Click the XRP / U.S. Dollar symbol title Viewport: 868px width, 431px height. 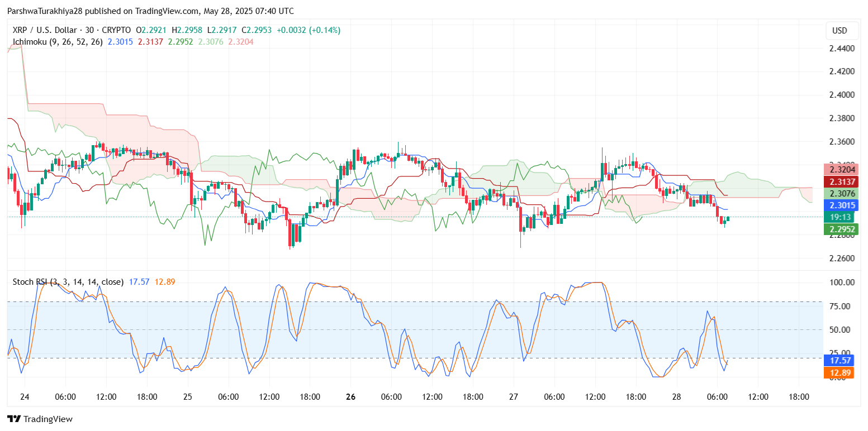[42, 30]
